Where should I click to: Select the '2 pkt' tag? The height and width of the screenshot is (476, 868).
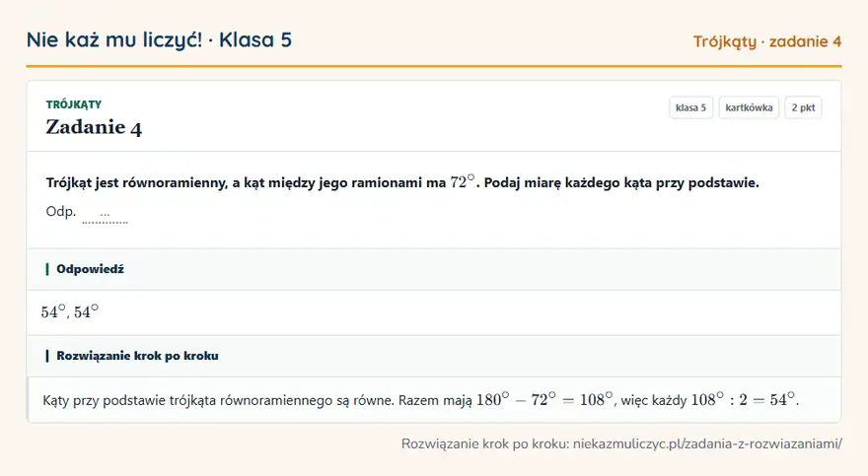803,107
